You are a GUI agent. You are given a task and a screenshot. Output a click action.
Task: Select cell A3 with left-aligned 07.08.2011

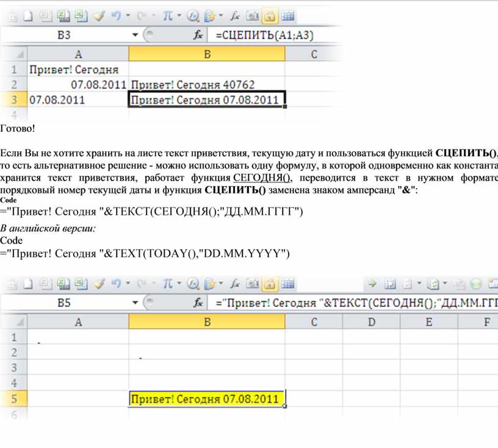tap(78, 99)
